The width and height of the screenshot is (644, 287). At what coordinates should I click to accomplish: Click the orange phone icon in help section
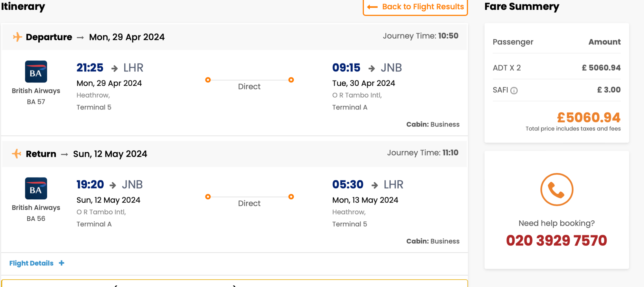pyautogui.click(x=556, y=189)
